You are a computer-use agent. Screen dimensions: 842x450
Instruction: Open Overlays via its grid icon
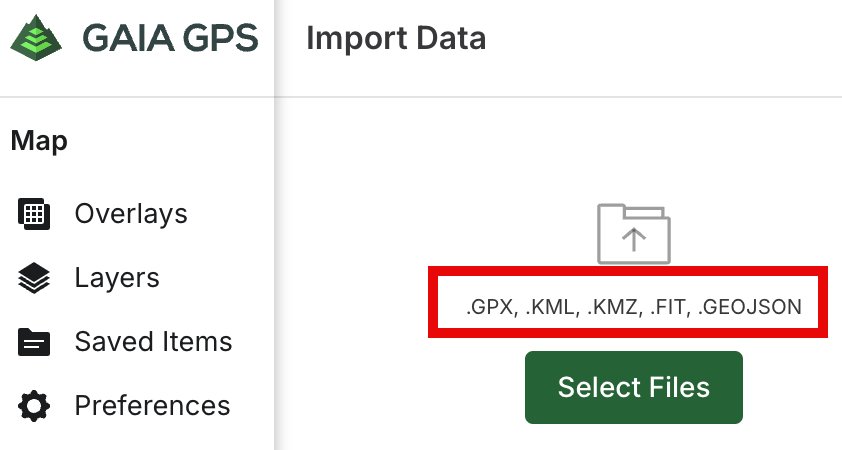(34, 214)
